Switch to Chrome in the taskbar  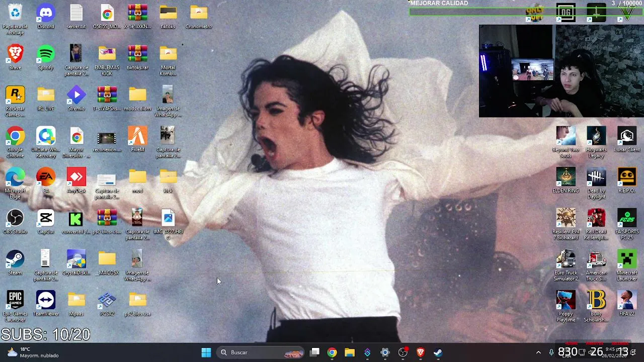[x=332, y=352]
